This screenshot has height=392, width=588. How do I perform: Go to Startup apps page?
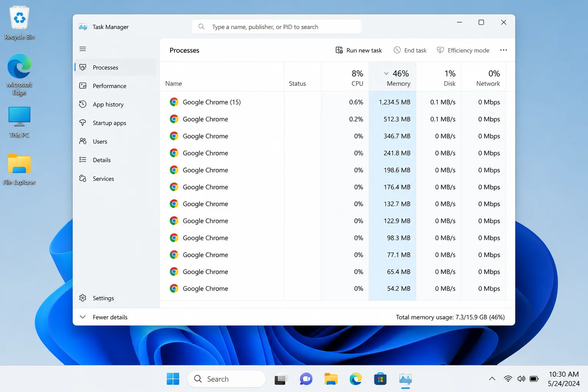click(x=115, y=123)
